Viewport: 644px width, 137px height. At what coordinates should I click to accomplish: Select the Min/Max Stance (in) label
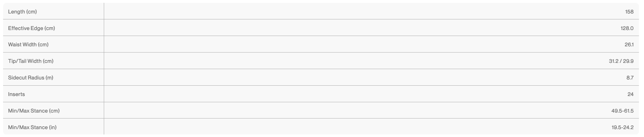pos(32,127)
